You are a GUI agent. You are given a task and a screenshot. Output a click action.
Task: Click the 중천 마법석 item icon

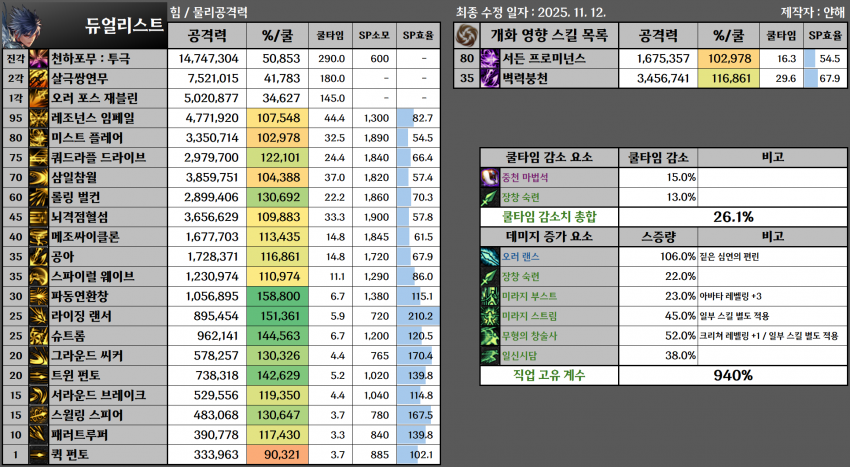click(x=490, y=177)
